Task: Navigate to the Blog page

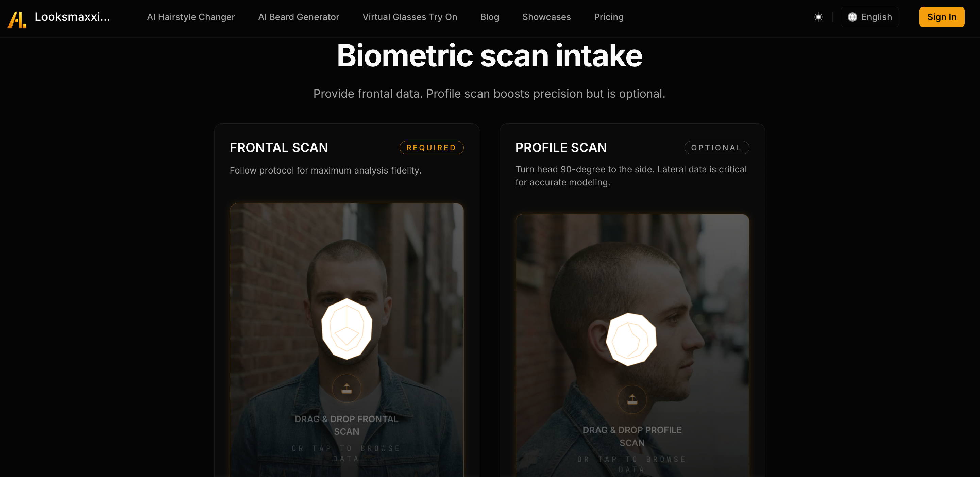Action: (489, 17)
